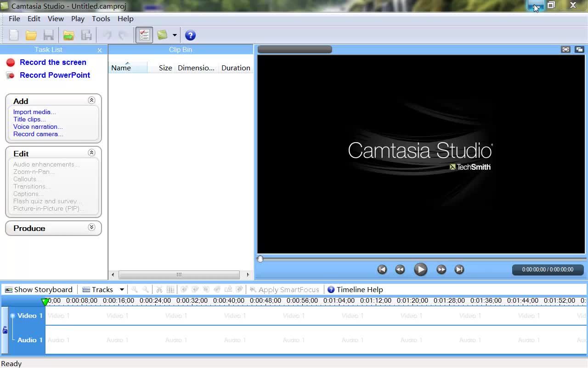The width and height of the screenshot is (588, 368).
Task: Click the green Camtasia launch icon
Action: 162,35
